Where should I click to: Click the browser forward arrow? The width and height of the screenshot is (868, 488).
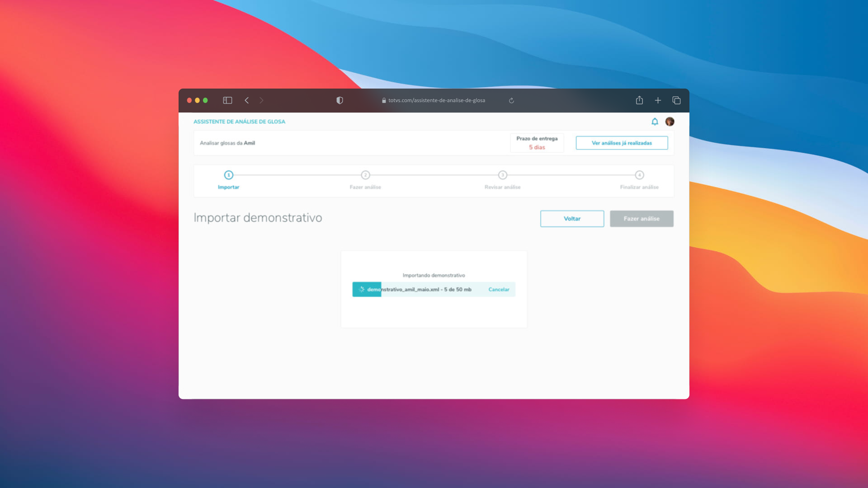[261, 100]
